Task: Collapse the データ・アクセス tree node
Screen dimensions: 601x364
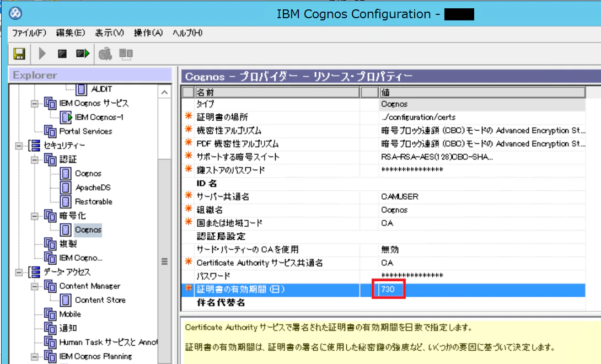Action: point(19,272)
